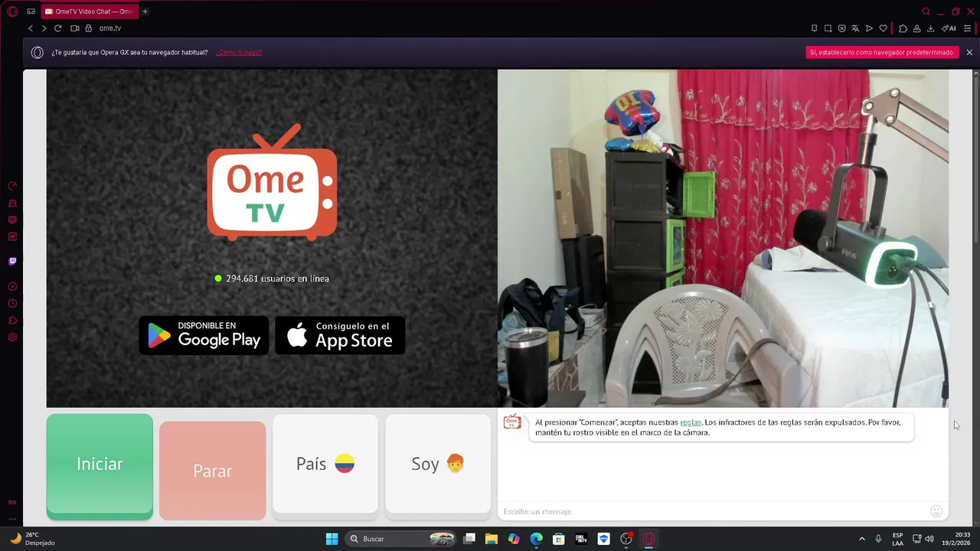Image resolution: width=980 pixels, height=551 pixels.
Task: Open the AI assistant button in toolbar
Action: [x=949, y=28]
